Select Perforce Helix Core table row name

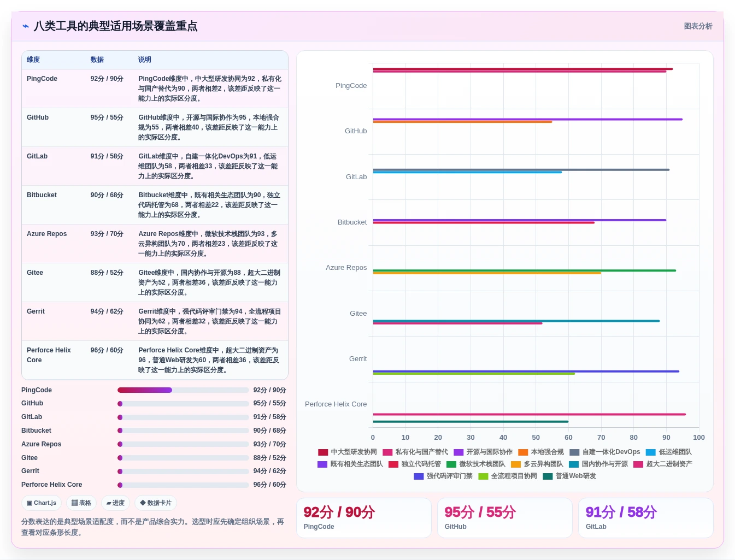point(49,355)
